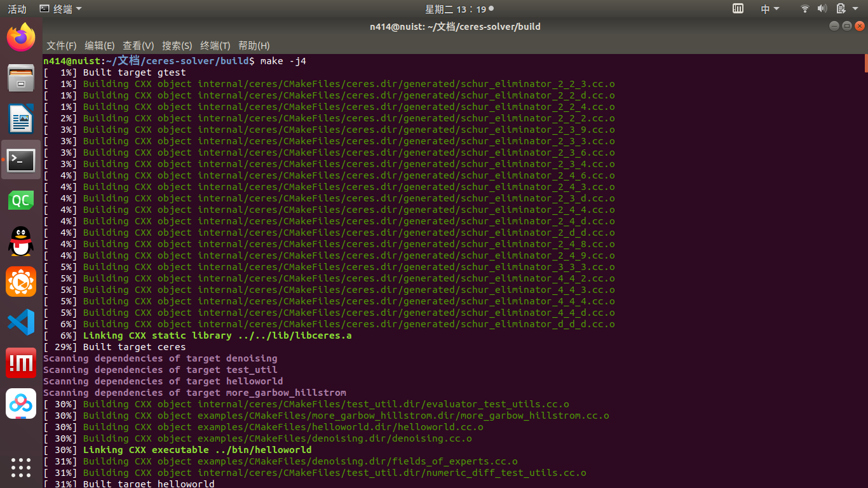Image resolution: width=868 pixels, height=488 pixels.
Task: Click line ending numeric_diff_test_utils.cc.o
Action: pos(315,473)
